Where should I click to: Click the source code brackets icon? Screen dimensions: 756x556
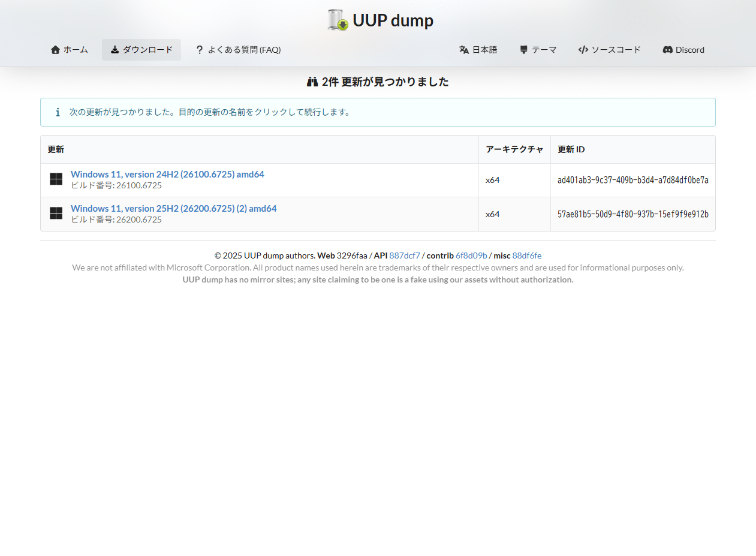pos(583,50)
